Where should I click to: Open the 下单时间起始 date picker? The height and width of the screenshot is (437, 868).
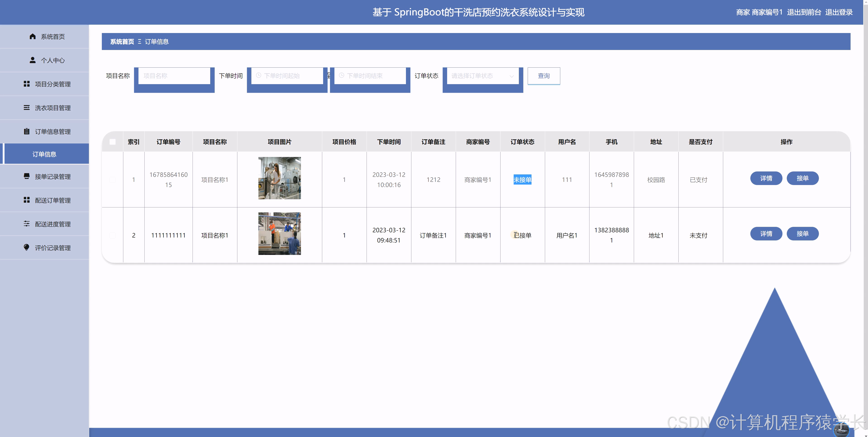(287, 76)
